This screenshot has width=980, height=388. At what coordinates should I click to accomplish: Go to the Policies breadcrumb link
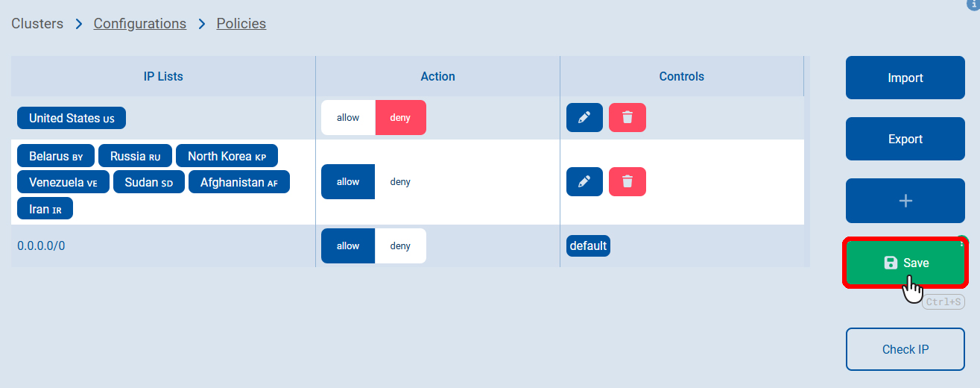tap(241, 24)
